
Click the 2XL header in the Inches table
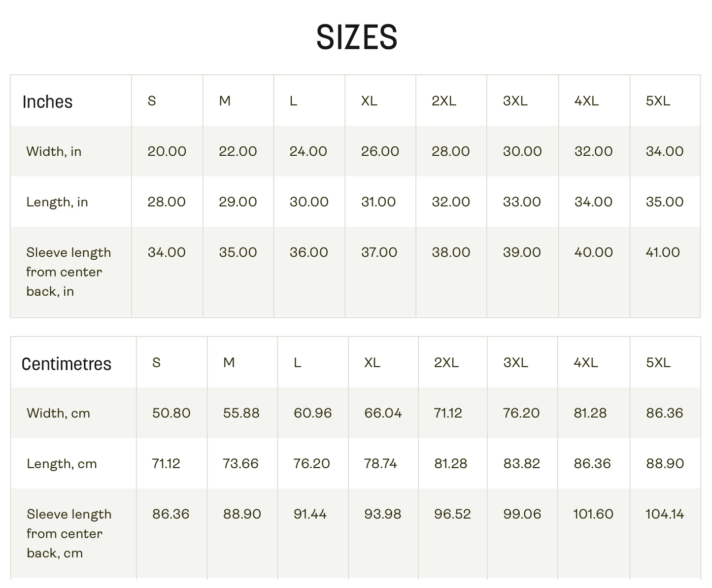click(x=444, y=101)
